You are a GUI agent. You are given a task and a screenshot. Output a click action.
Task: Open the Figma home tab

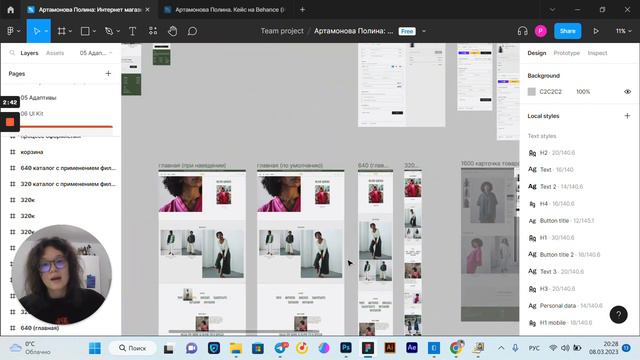click(x=10, y=9)
